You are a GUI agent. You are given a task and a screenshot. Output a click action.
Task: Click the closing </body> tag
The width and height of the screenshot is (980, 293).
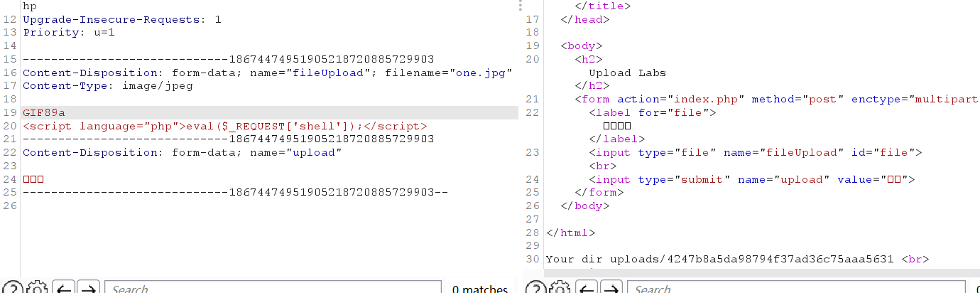(x=585, y=206)
